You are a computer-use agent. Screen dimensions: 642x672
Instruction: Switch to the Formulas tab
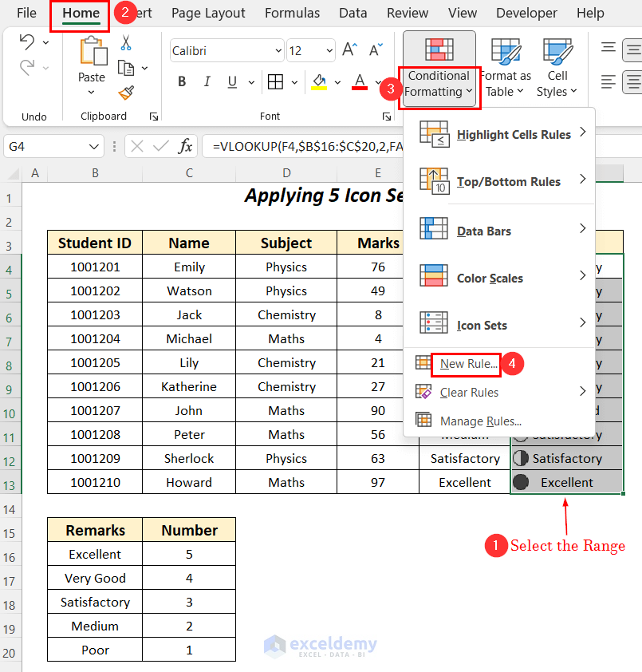292,13
